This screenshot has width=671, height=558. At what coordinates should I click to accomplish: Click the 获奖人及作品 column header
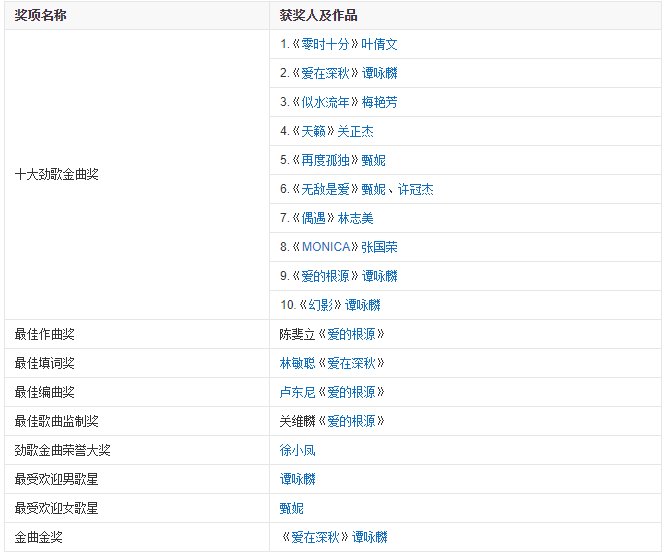coord(320,16)
